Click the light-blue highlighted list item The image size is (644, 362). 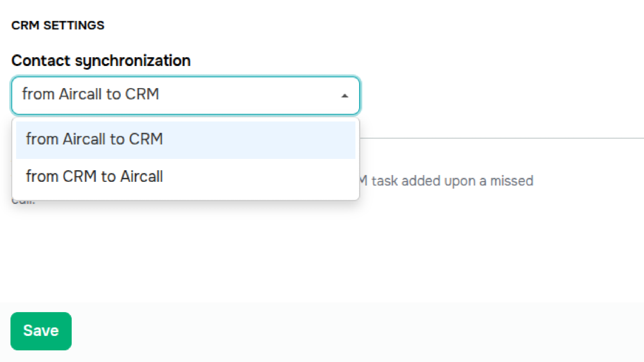coord(185,140)
